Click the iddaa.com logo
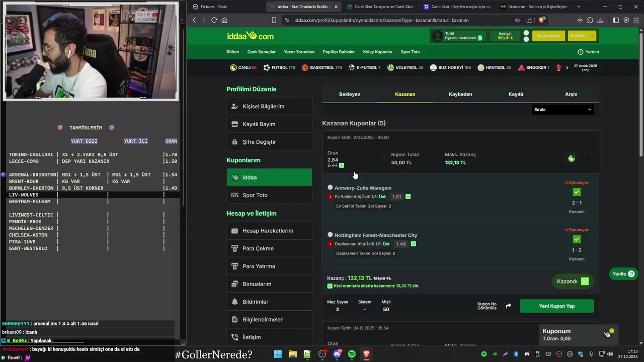 250,36
